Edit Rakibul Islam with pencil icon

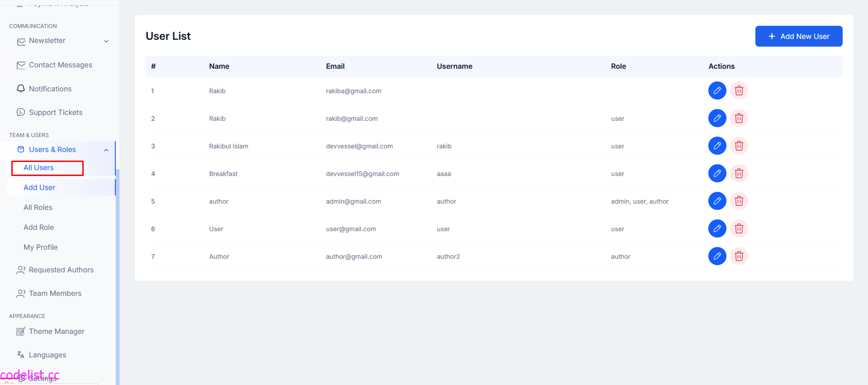pos(717,146)
